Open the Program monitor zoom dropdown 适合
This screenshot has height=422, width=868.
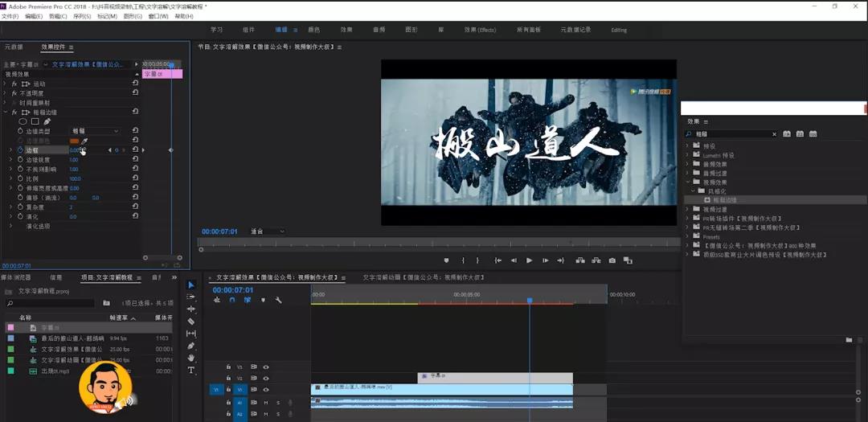(268, 231)
